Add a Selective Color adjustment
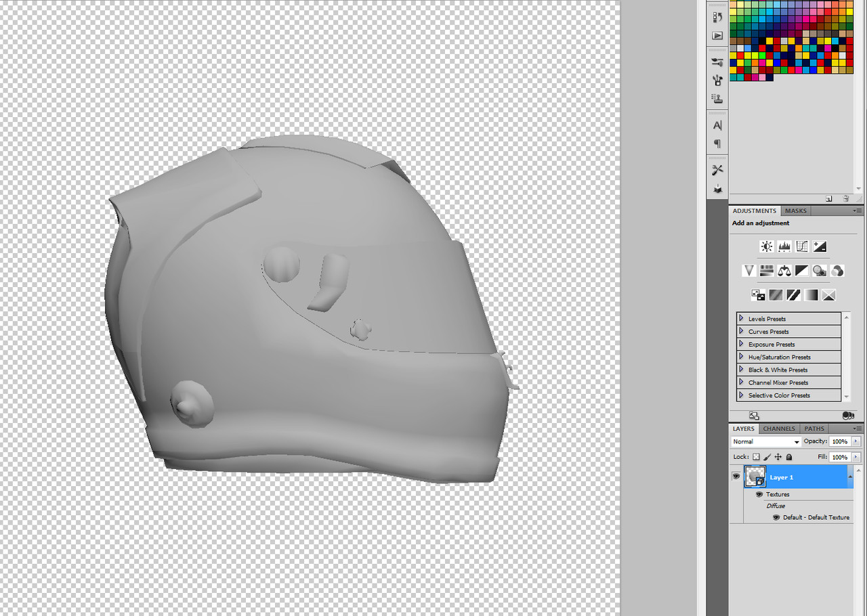Image resolution: width=867 pixels, height=616 pixels. pyautogui.click(x=828, y=295)
